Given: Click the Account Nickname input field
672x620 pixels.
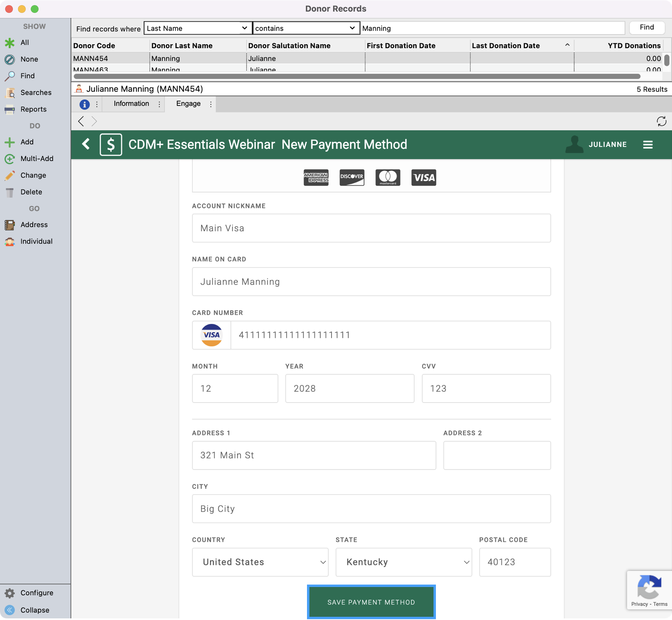Looking at the screenshot, I should pos(371,228).
